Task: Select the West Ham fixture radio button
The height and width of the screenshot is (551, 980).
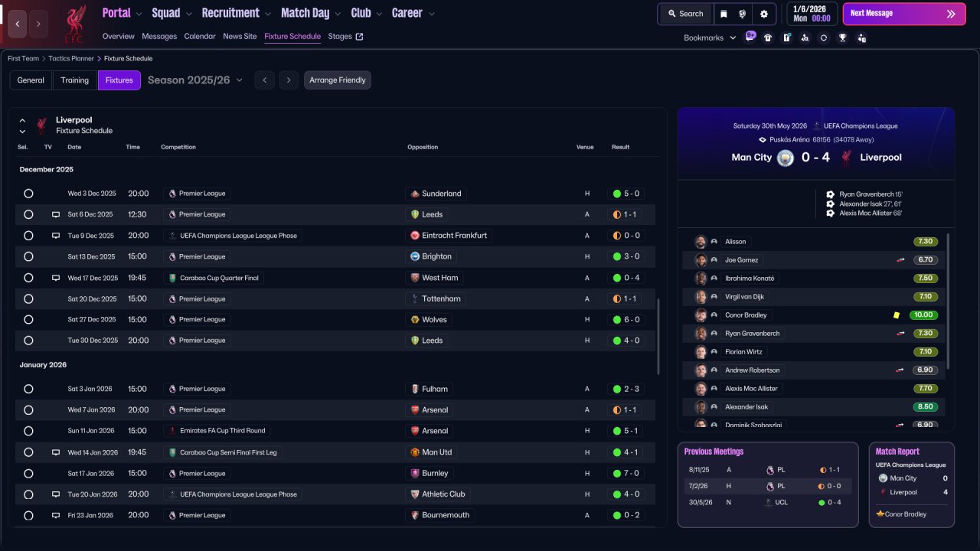Action: tap(28, 278)
